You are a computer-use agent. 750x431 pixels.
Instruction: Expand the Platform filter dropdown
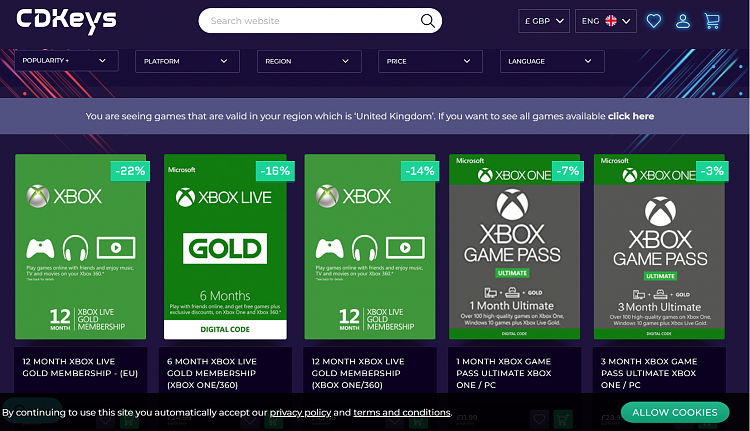point(188,61)
